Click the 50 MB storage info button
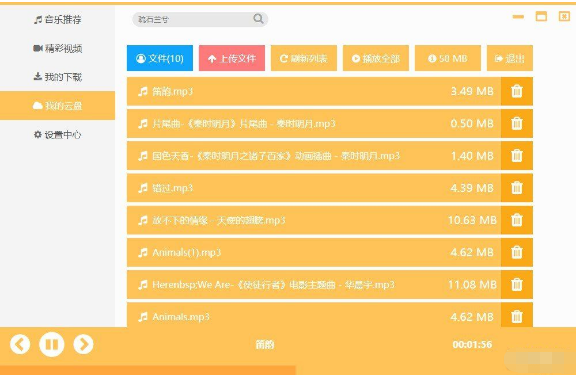 pos(448,58)
